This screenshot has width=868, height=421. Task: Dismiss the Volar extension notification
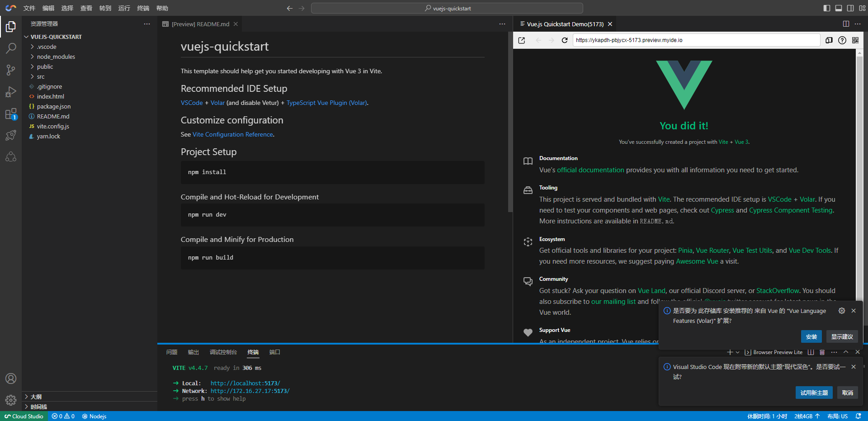tap(854, 311)
